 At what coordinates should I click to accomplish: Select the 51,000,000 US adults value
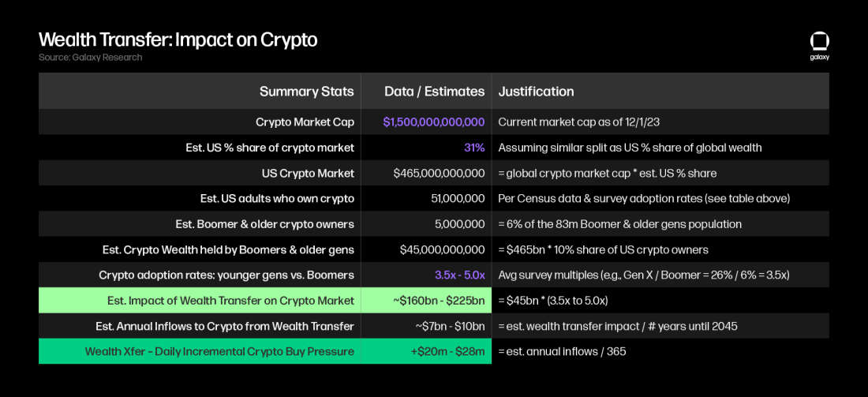[x=452, y=199]
